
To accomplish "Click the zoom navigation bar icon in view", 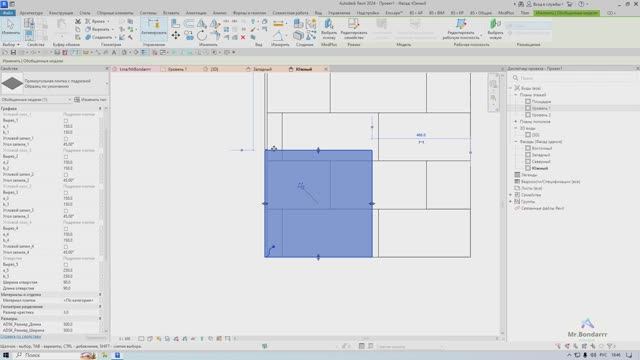I will 493,98.
